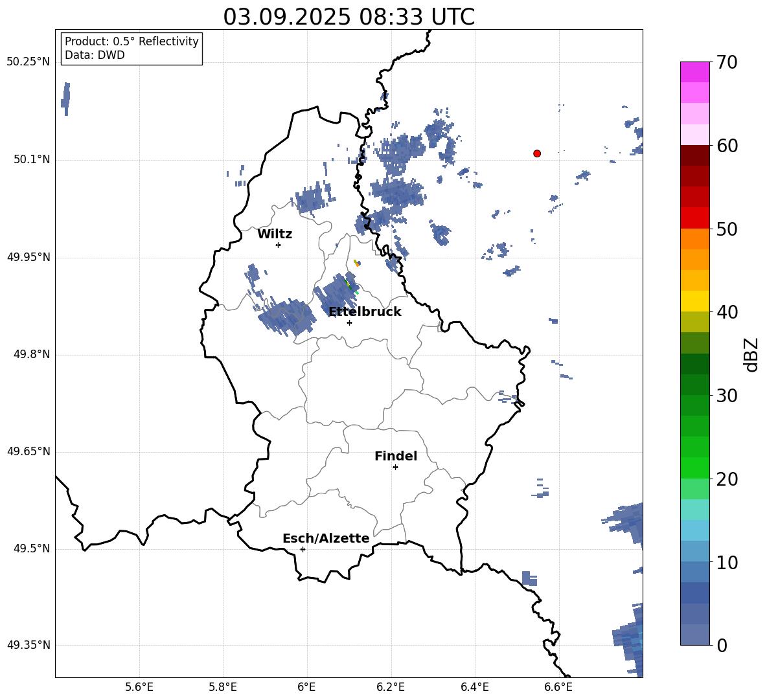This screenshot has width=767, height=700.
Task: Click the Esch/Alzette city label
Action: 326,538
